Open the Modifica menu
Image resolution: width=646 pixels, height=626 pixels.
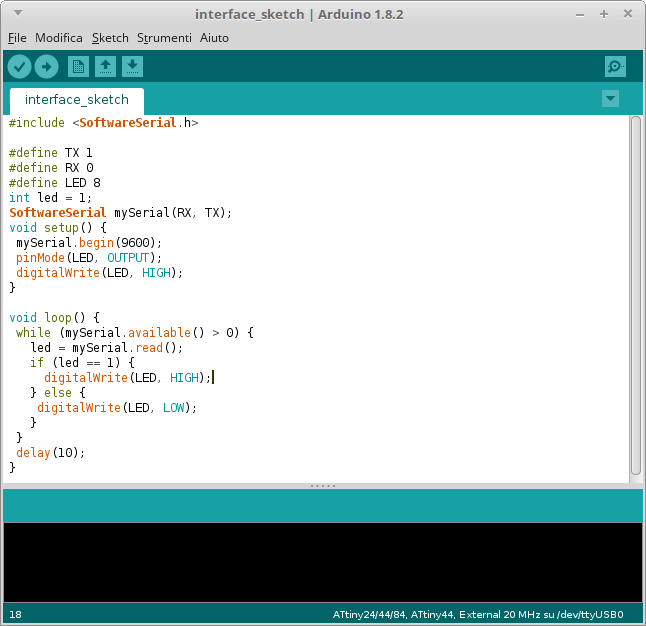coord(59,38)
